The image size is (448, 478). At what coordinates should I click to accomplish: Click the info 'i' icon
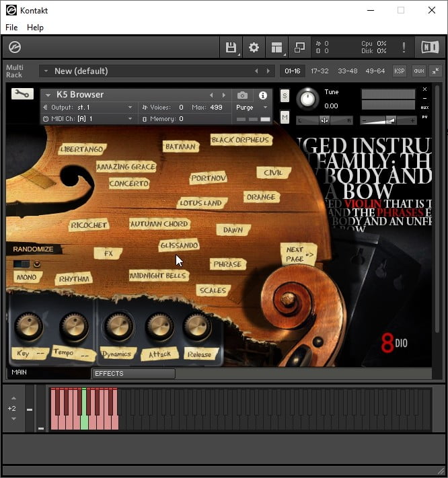point(263,95)
